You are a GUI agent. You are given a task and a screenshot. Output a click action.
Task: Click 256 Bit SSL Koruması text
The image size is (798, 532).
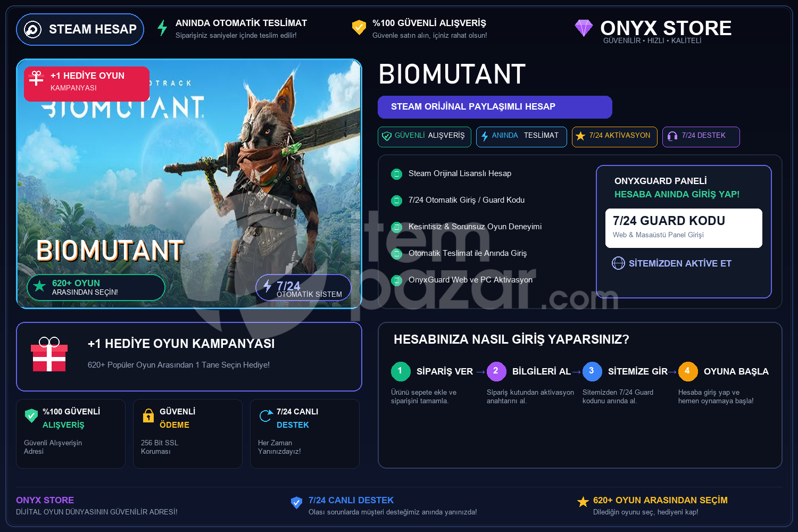[x=160, y=447]
